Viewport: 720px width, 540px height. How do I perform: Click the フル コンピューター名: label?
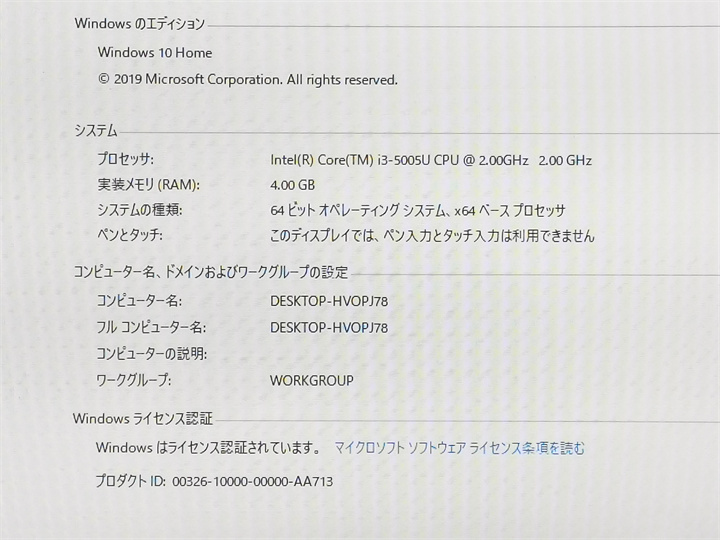[x=151, y=327]
